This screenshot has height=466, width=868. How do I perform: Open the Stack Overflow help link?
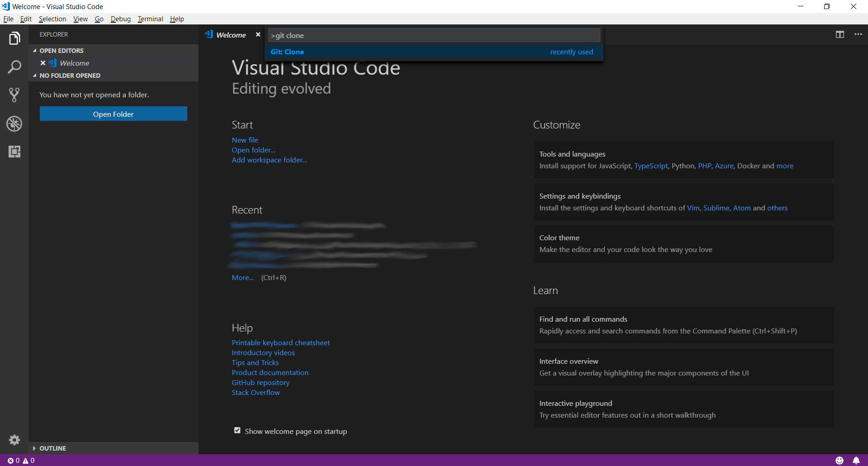(x=255, y=392)
